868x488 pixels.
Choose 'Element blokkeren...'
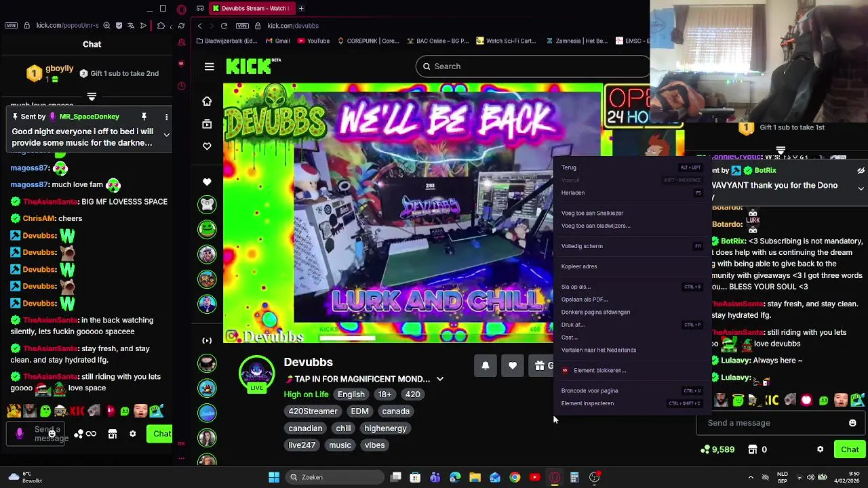pos(631,370)
